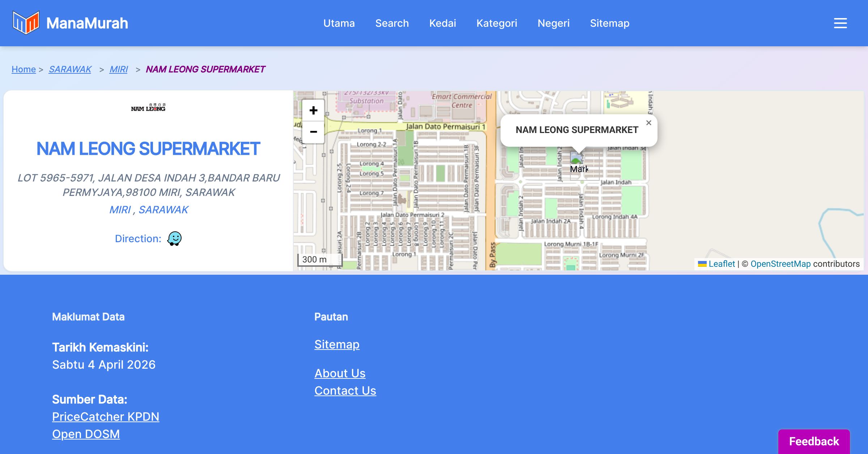This screenshot has height=454, width=868.
Task: Open the hamburger menu
Action: [x=840, y=23]
